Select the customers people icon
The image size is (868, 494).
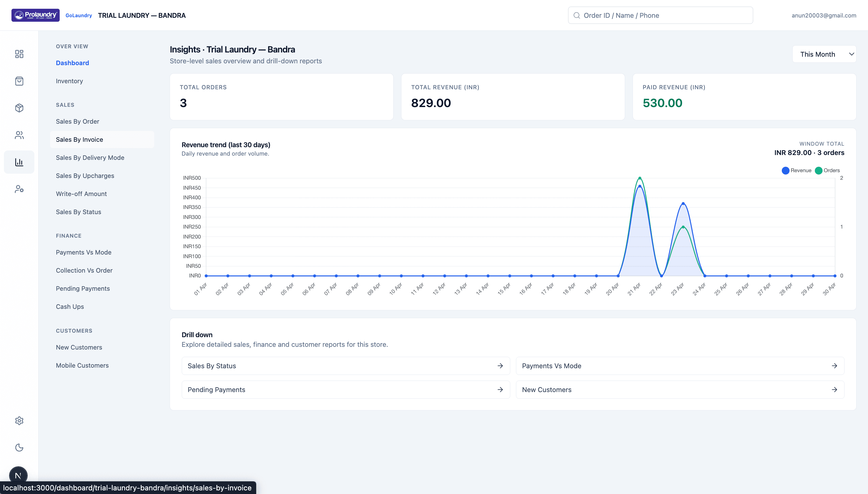19,135
